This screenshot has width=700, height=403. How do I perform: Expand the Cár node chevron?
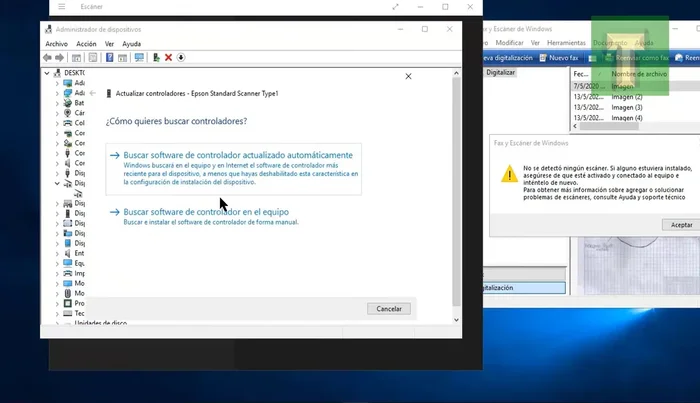click(x=57, y=113)
